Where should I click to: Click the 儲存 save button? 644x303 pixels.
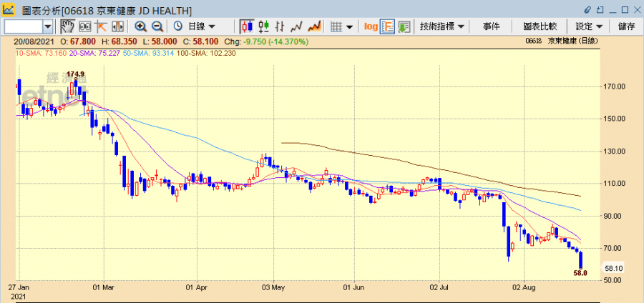pyautogui.click(x=626, y=26)
